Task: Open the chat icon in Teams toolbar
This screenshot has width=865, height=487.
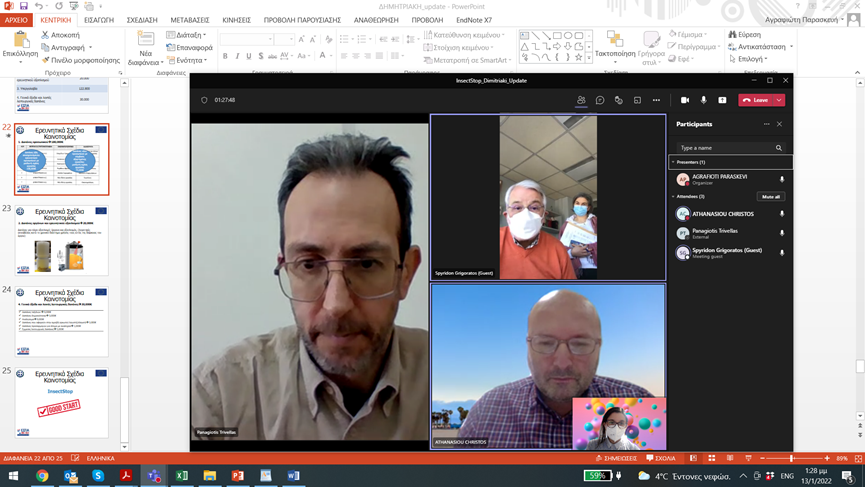Action: click(600, 100)
